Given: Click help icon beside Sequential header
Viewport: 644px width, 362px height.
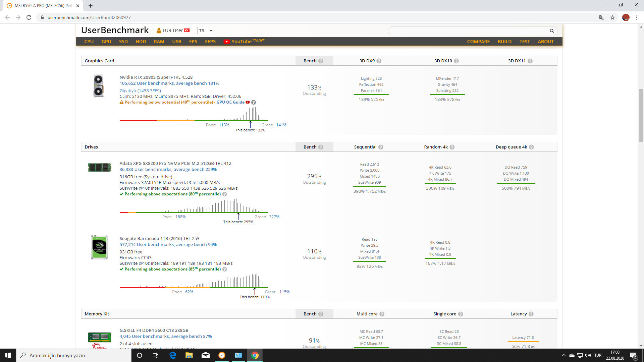Looking at the screenshot, I should pos(381,147).
